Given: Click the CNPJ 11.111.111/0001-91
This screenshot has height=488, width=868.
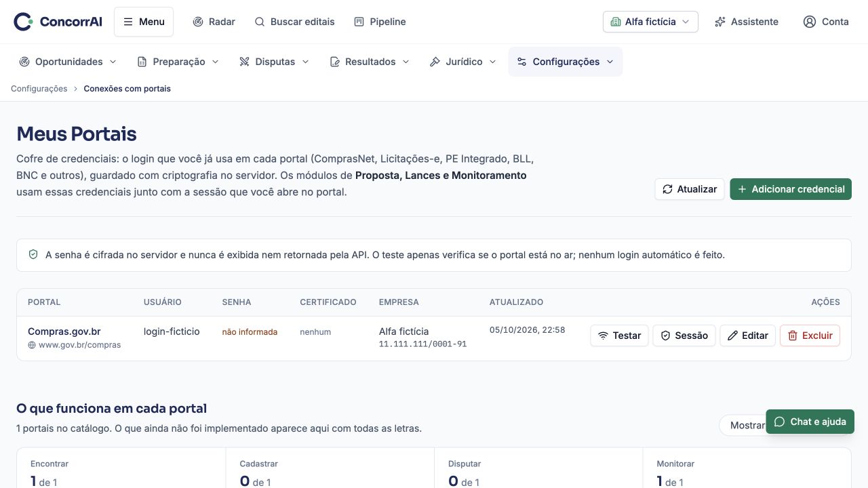Looking at the screenshot, I should coord(422,344).
